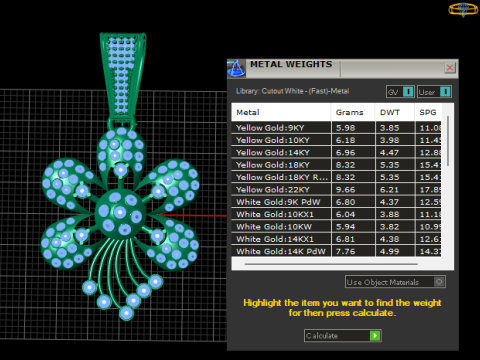
Task: Click the 7.76 grams value
Action: pos(346,251)
